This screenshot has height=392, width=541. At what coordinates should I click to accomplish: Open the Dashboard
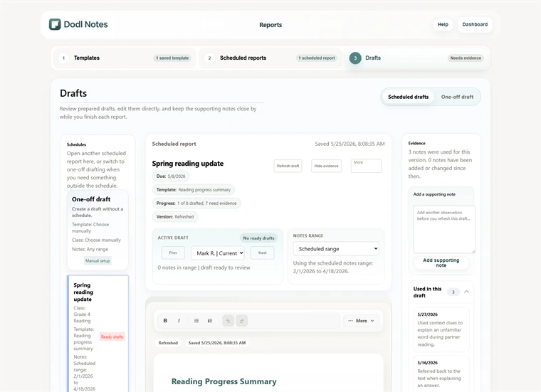[x=475, y=24]
